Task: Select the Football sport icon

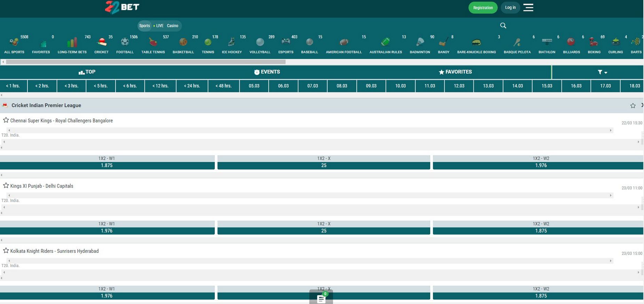Action: coord(125,42)
